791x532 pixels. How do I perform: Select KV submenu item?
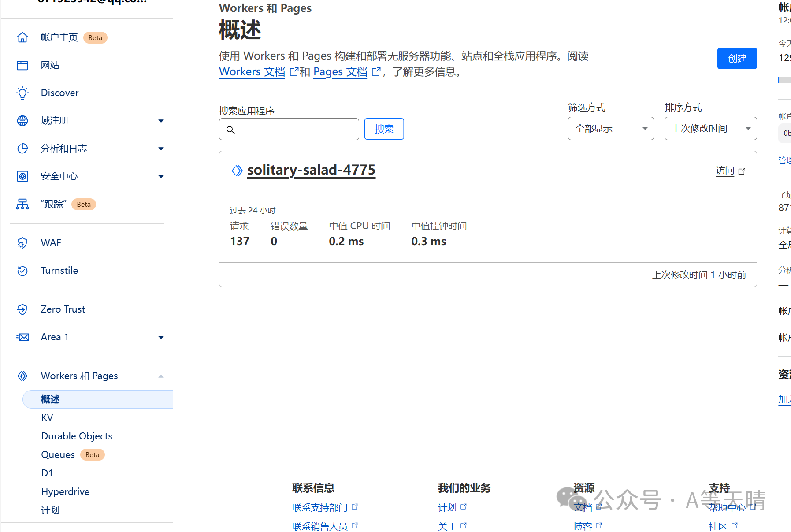coord(47,418)
